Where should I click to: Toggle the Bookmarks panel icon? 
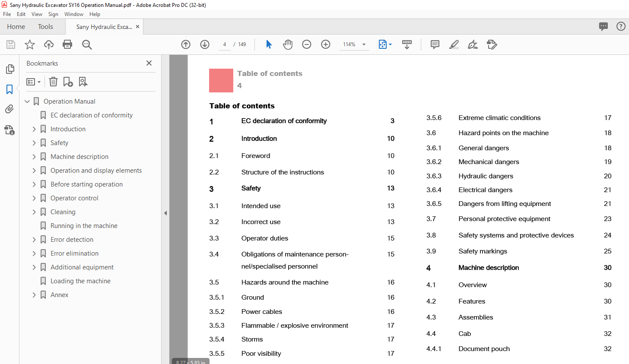click(10, 89)
